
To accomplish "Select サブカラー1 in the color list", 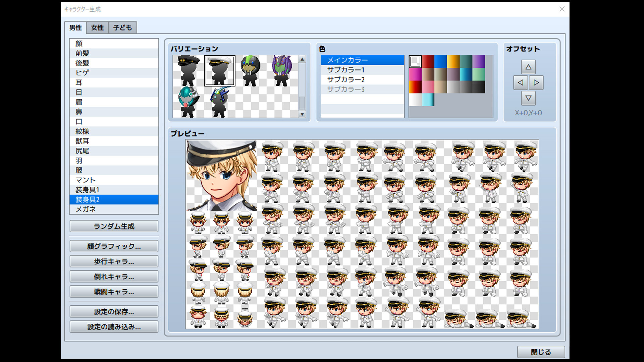I will 345,70.
